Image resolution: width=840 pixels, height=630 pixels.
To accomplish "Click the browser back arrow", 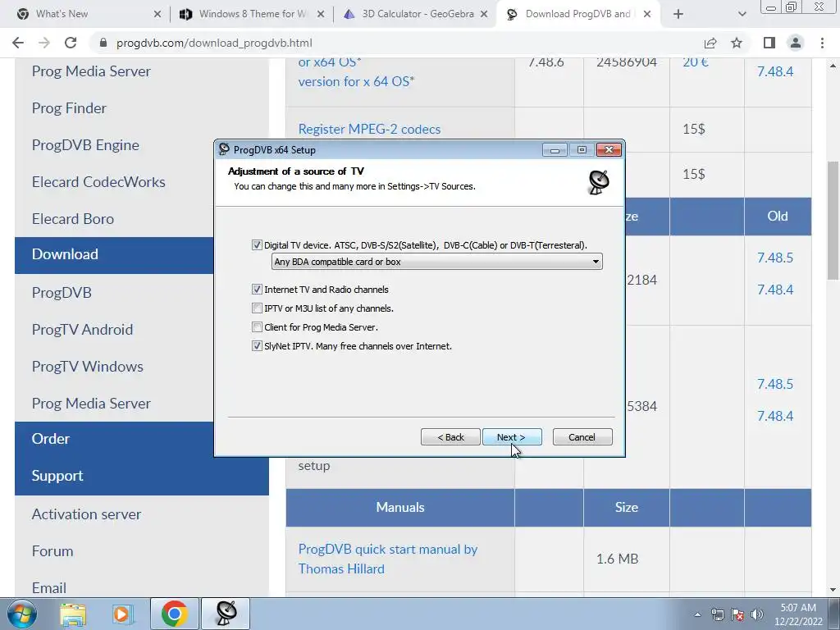I will [18, 43].
